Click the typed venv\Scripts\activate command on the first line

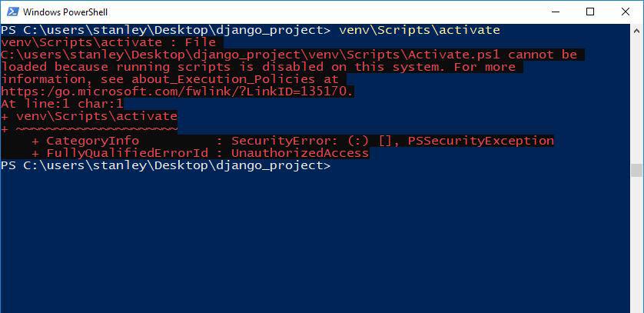(x=419, y=30)
